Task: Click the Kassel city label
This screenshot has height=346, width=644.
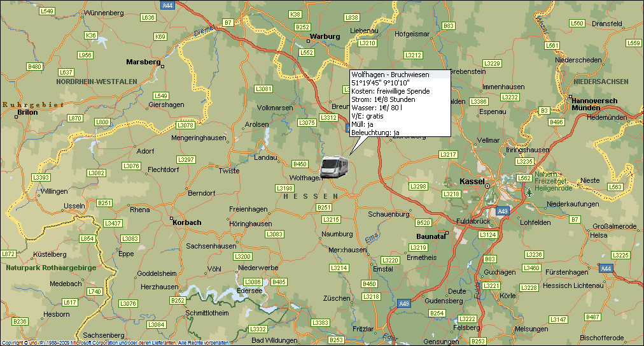Action: [472, 182]
